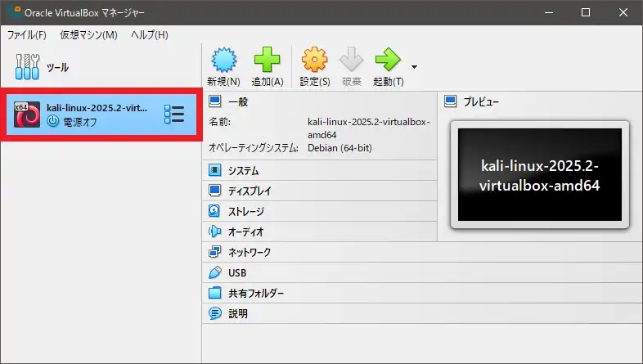Select the ツール tools icon
Screen dimensions: 643x364
[27, 67]
